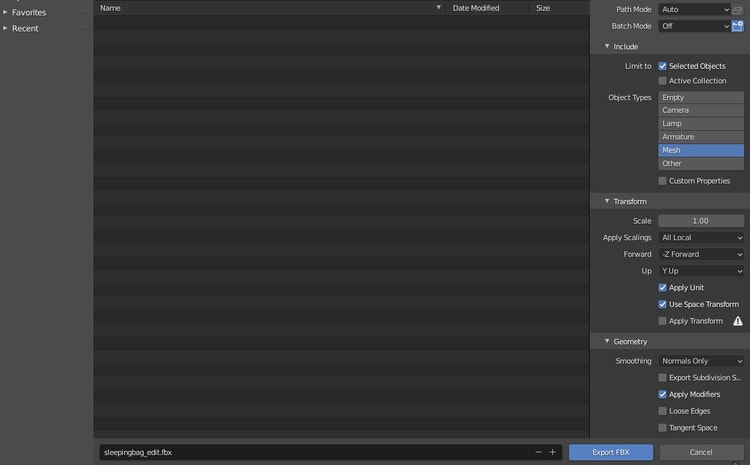Deselect the Mesh object type
The image size is (750, 465).
701,150
